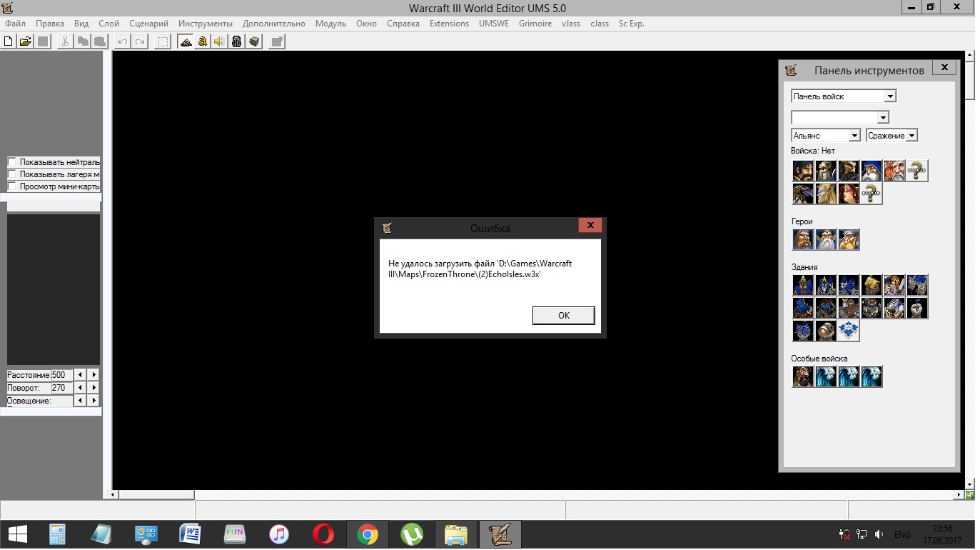Activate the dashed Selection Brush icon

[x=163, y=41]
